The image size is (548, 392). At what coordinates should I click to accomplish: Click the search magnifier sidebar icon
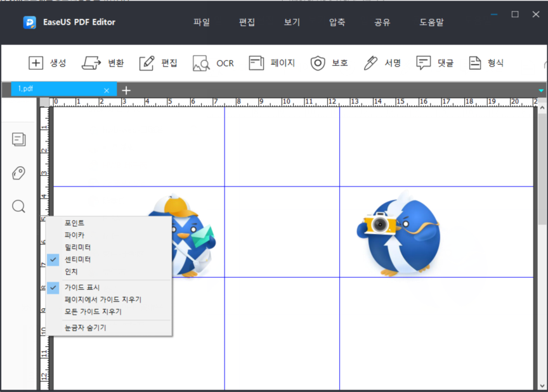(x=19, y=206)
